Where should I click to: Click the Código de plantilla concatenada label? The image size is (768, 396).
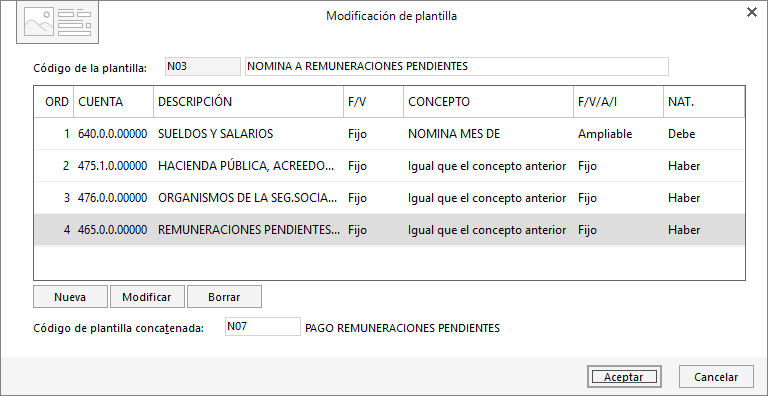(119, 328)
